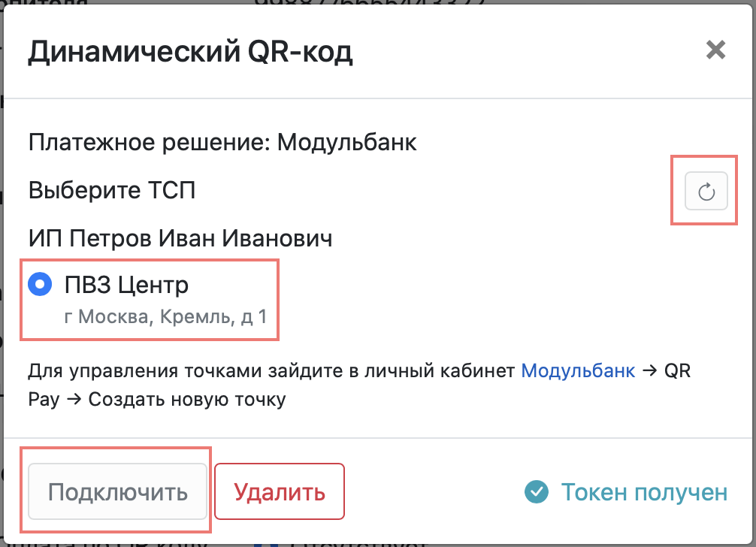The width and height of the screenshot is (756, 547).
Task: Click the ПВЗ Центр option label
Action: coord(126,284)
